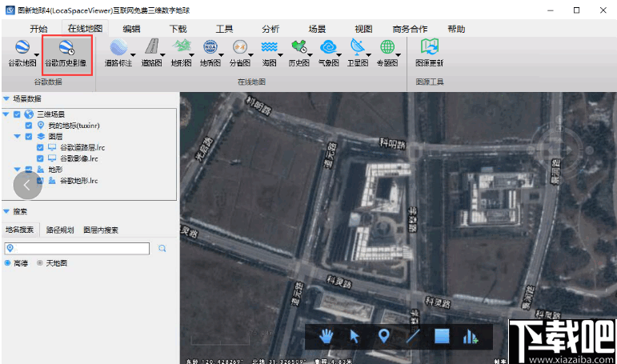Open the 谷歌地图 map source

[22, 53]
